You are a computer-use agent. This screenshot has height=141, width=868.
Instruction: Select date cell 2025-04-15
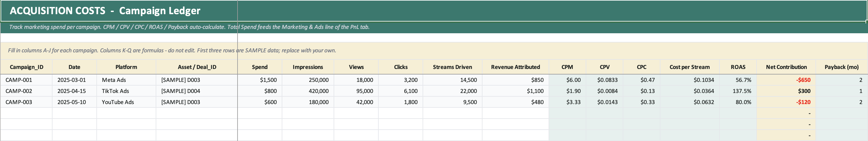pos(74,91)
